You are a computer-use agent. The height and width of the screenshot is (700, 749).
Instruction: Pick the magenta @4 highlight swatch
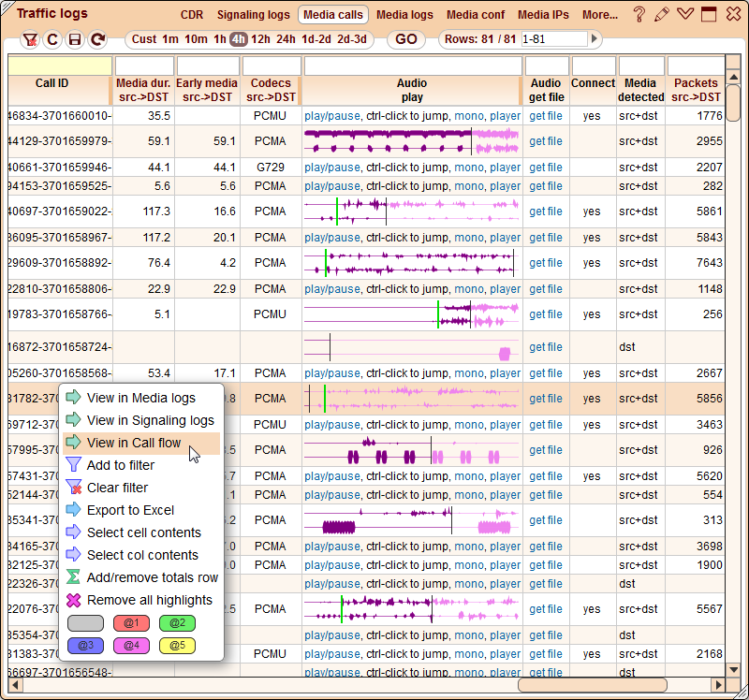[x=132, y=646]
